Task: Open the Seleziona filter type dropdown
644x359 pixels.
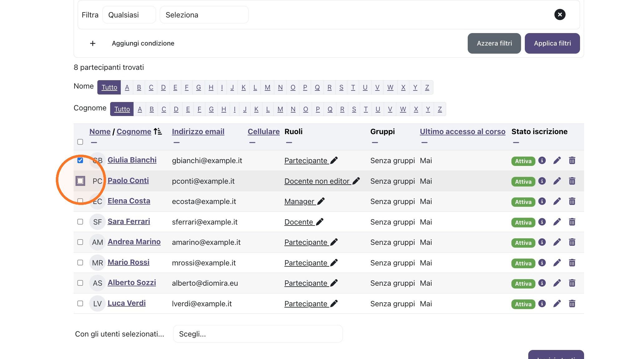Action: [x=204, y=15]
